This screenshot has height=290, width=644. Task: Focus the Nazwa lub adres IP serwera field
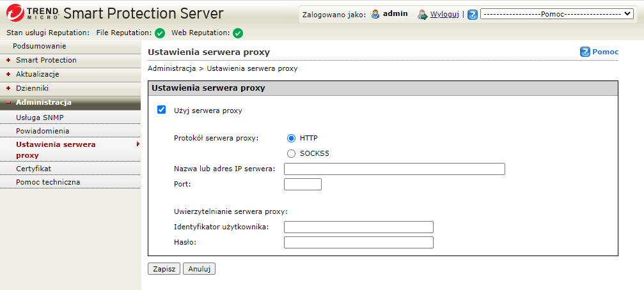click(394, 169)
